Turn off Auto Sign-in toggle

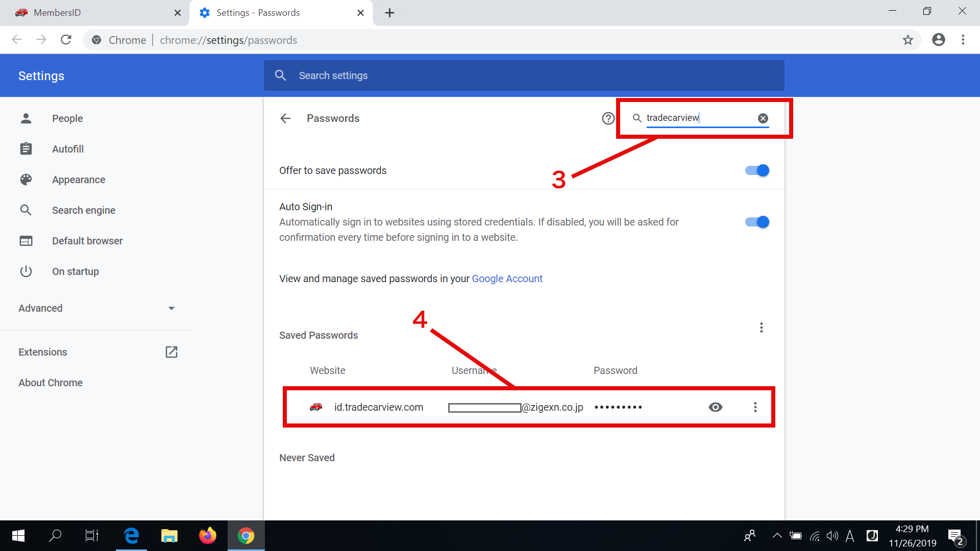click(x=757, y=222)
